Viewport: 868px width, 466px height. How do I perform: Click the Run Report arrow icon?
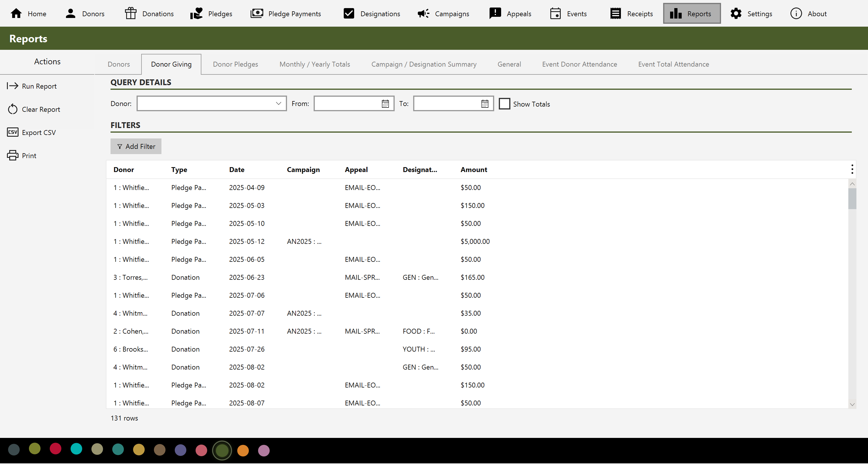[12, 86]
